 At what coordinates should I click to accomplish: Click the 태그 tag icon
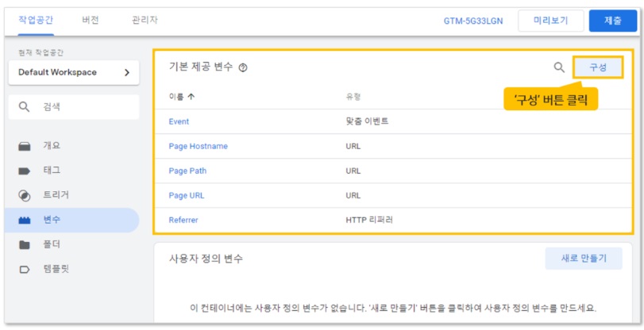pyautogui.click(x=25, y=171)
